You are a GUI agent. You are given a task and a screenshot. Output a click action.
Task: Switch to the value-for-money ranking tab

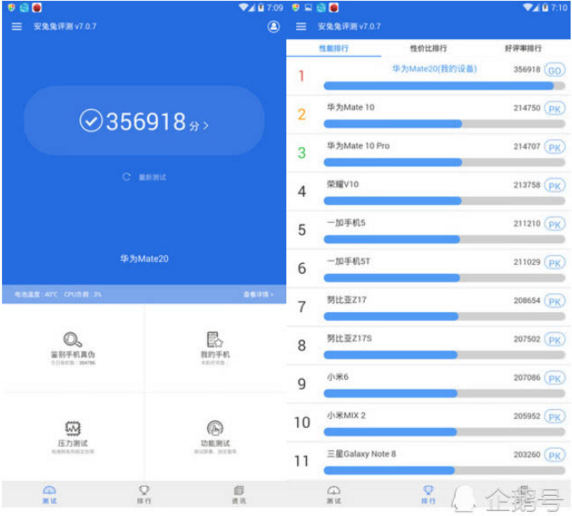click(x=428, y=48)
